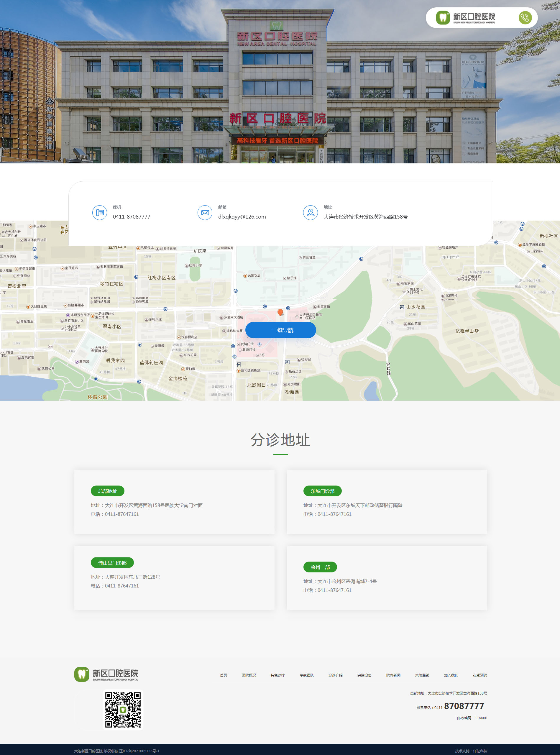Select the 总部地址 green tag
The image size is (560, 755).
pos(107,491)
